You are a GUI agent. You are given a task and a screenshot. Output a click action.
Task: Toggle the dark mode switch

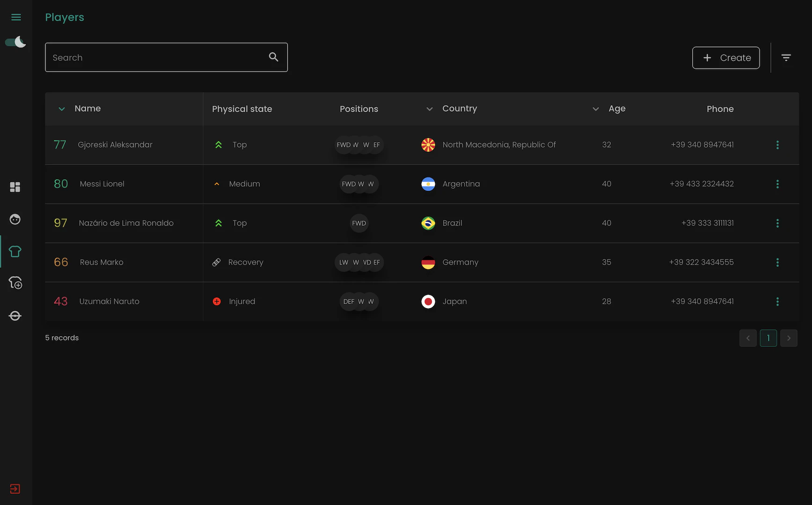15,42
